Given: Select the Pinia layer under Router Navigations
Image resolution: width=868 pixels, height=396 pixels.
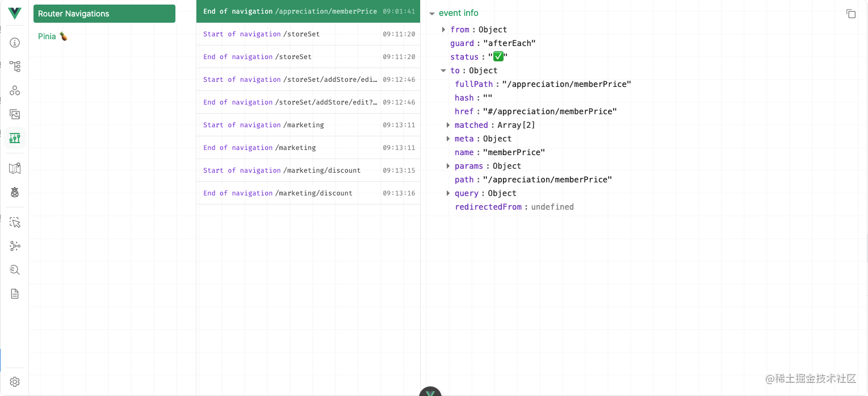Looking at the screenshot, I should [x=52, y=36].
